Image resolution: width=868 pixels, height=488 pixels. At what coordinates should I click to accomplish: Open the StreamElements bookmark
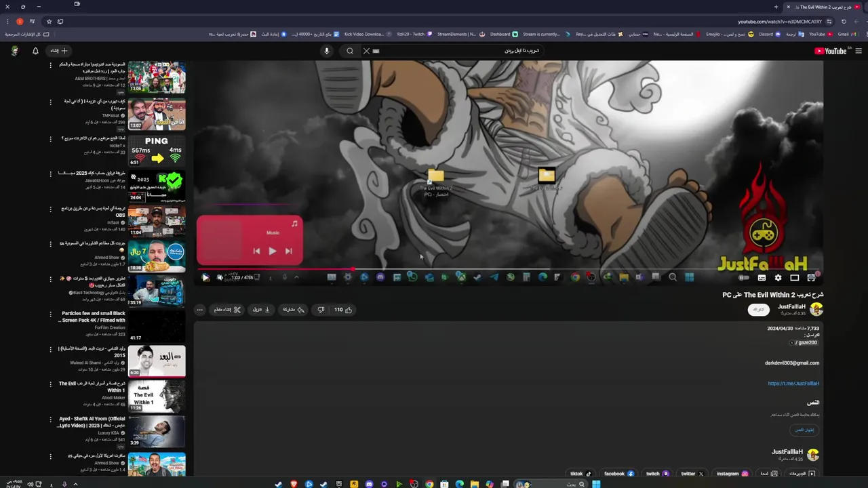coord(460,34)
